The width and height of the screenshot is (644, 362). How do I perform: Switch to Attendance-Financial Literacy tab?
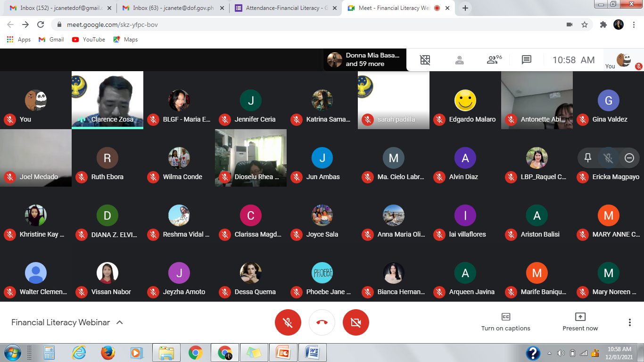pyautogui.click(x=285, y=8)
